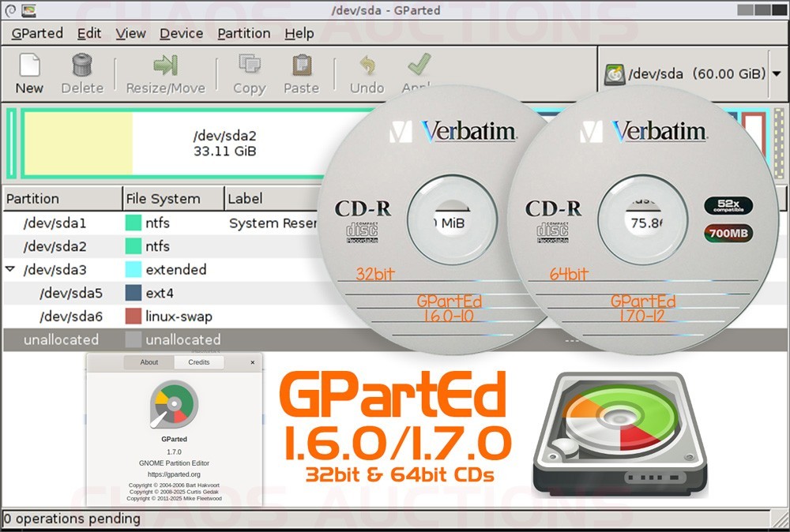Open the GParted menu
This screenshot has width=790, height=532.
pyautogui.click(x=37, y=33)
